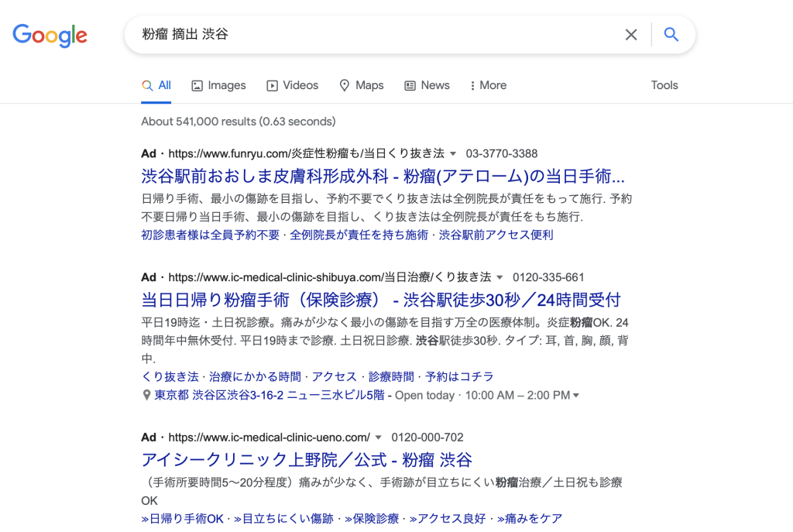Click the Google logo

coord(50,36)
